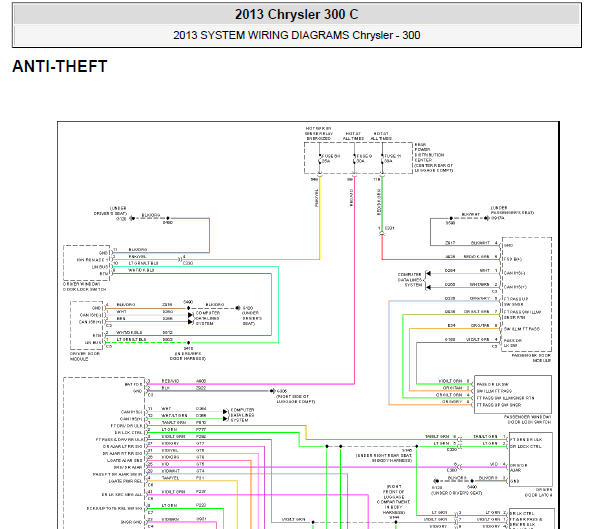Click "LT GRN/LT BLU" wire label at switch pin 10
Viewport: 604px width, 529px height.
click(x=143, y=263)
